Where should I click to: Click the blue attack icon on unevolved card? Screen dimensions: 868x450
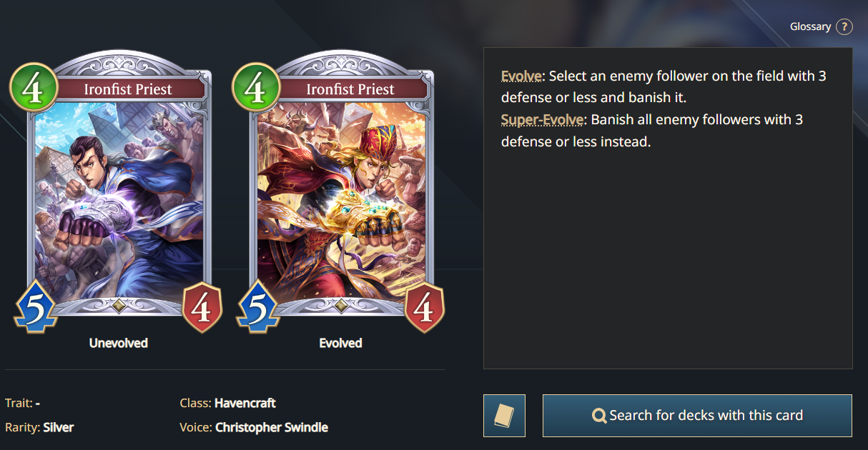click(34, 308)
